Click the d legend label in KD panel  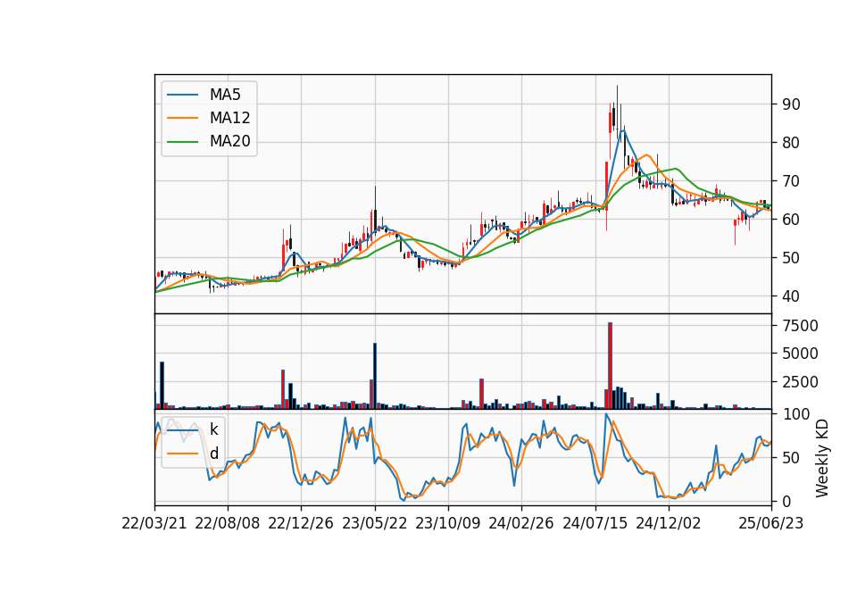pos(213,454)
